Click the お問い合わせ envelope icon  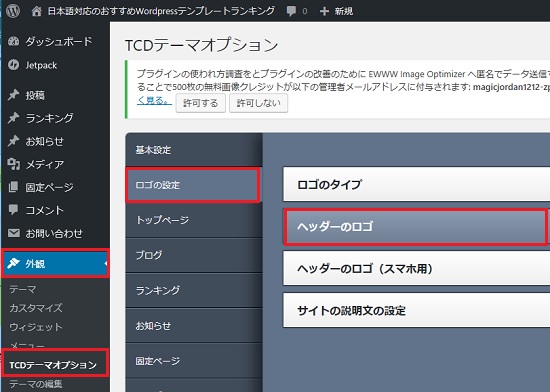(13, 233)
